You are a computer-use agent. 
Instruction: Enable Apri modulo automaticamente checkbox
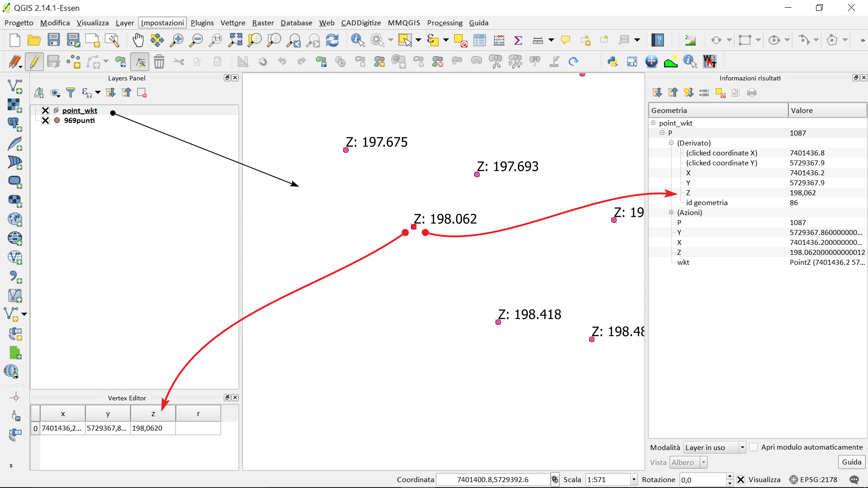[754, 447]
